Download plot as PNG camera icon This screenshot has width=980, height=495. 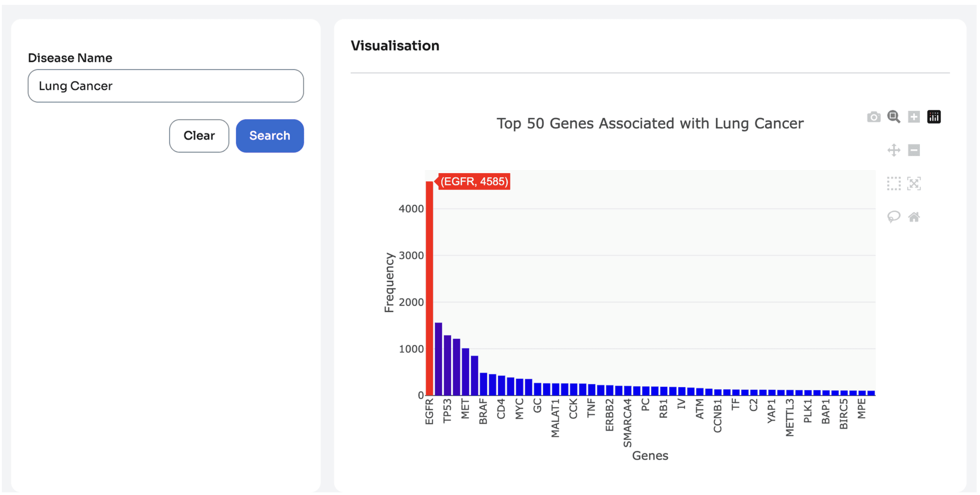[874, 117]
